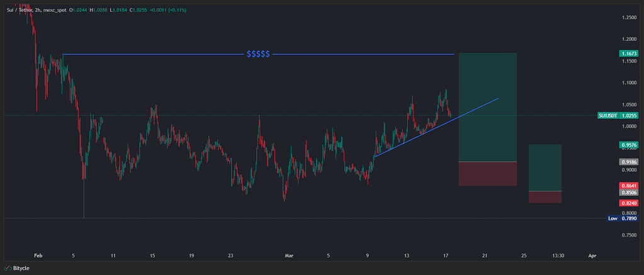The height and width of the screenshot is (275, 644).
Task: Click the 1.2500 price axis label
Action: pyautogui.click(x=629, y=17)
